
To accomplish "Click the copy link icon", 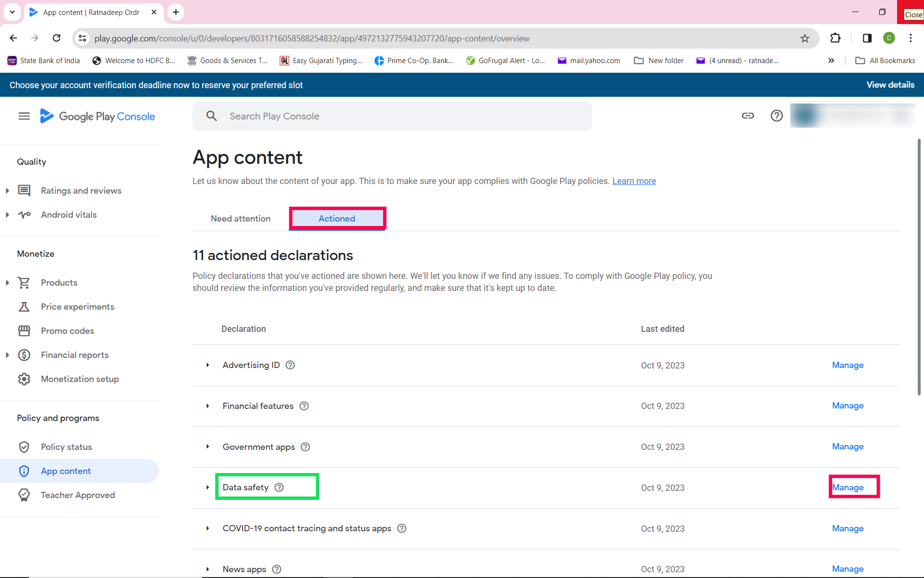I will pos(747,116).
